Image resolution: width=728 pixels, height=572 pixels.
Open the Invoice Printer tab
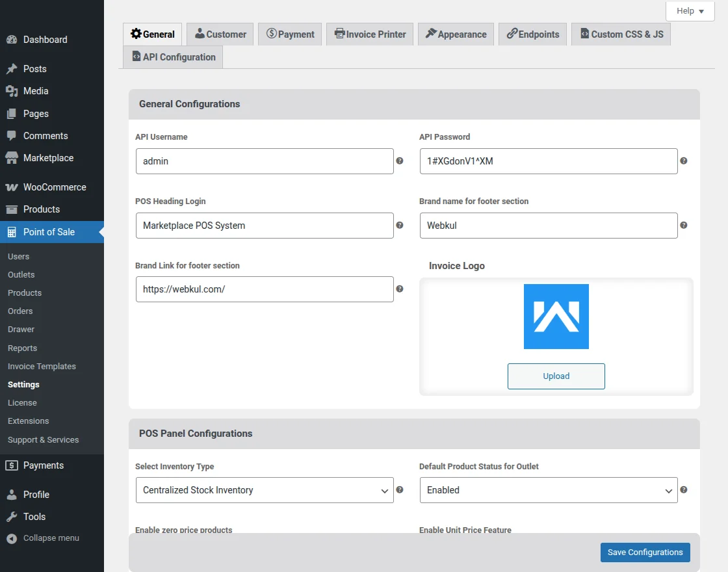(370, 34)
